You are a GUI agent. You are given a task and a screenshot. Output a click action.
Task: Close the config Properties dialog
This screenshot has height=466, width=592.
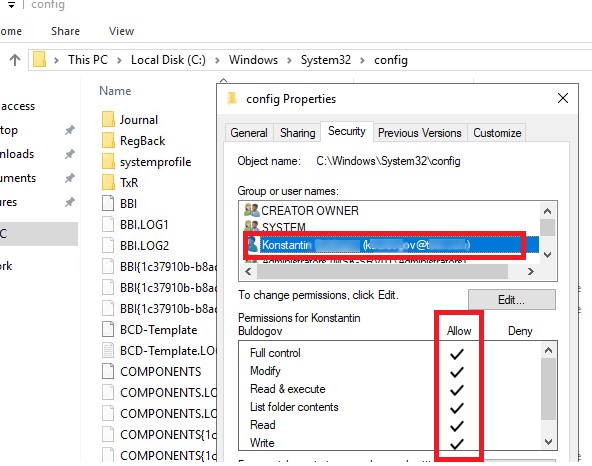[563, 98]
